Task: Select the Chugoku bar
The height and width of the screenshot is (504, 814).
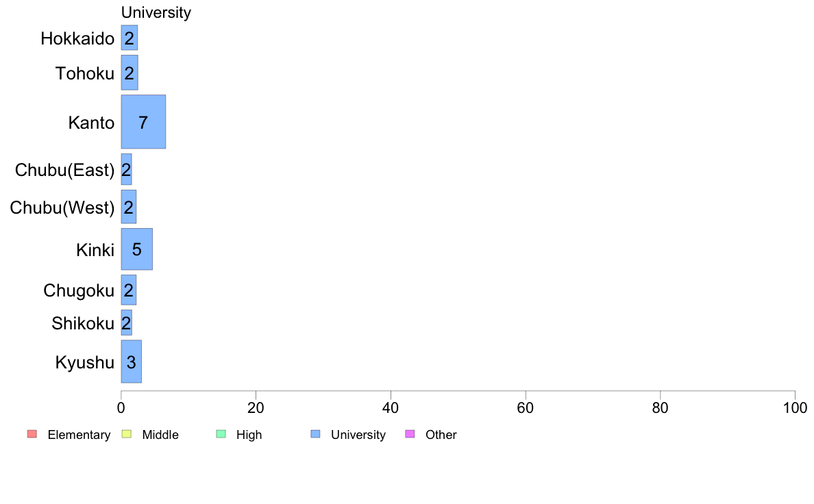Action: (x=129, y=290)
